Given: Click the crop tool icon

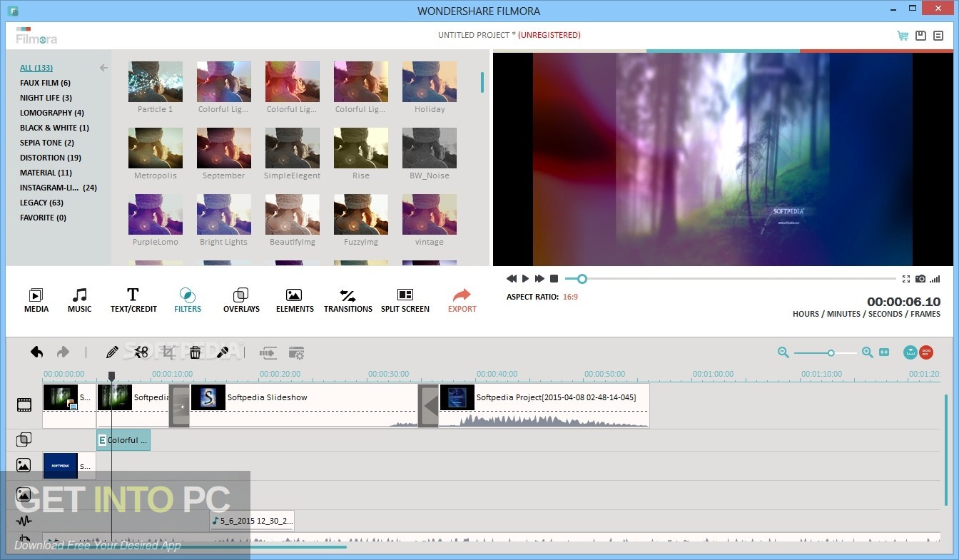Looking at the screenshot, I should [x=168, y=352].
